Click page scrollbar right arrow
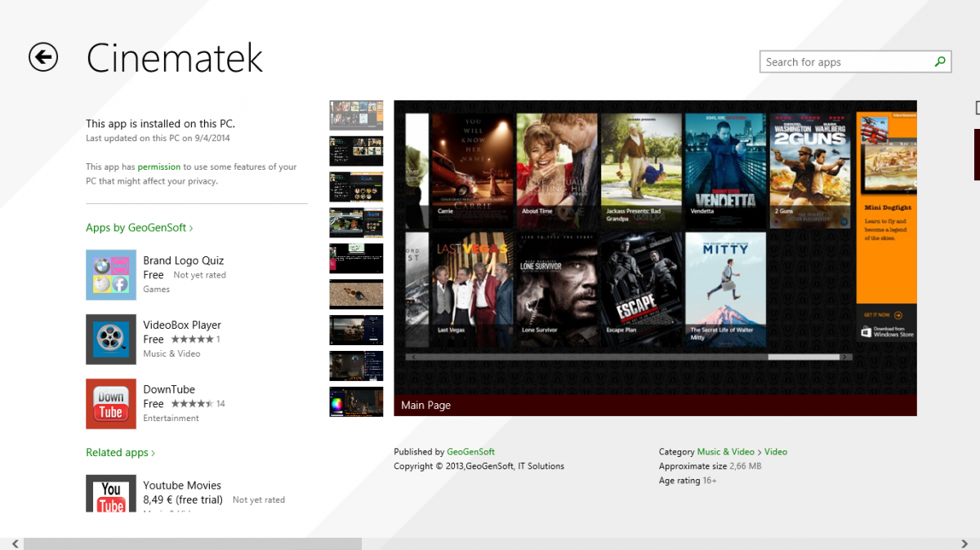This screenshot has height=550, width=980. click(x=964, y=543)
